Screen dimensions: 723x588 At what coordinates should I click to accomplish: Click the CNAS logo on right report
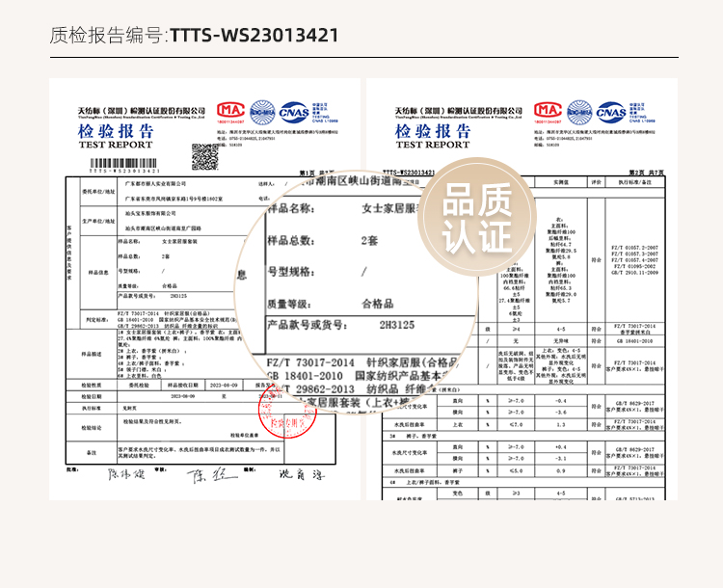[x=609, y=111]
